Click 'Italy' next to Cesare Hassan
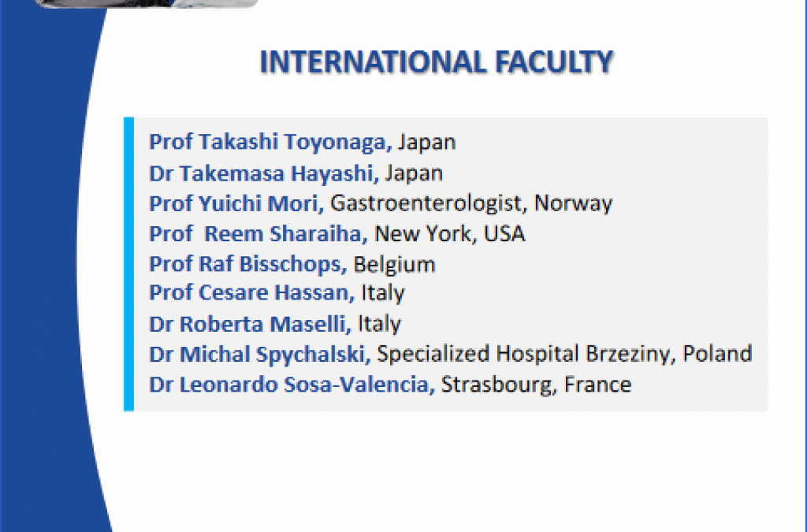Screen dimensions: 807x532 point(383,293)
